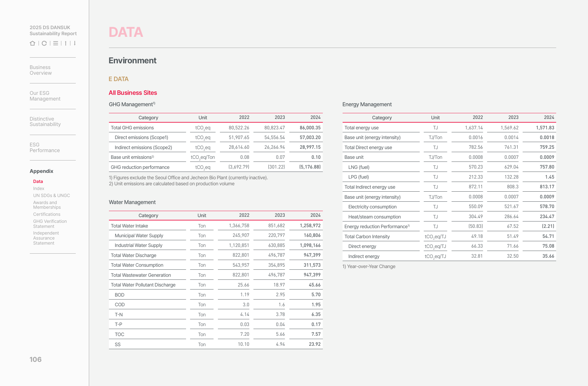The height and width of the screenshot is (386, 588).
Task: Open UN SDGs & UNGC link
Action: point(51,195)
